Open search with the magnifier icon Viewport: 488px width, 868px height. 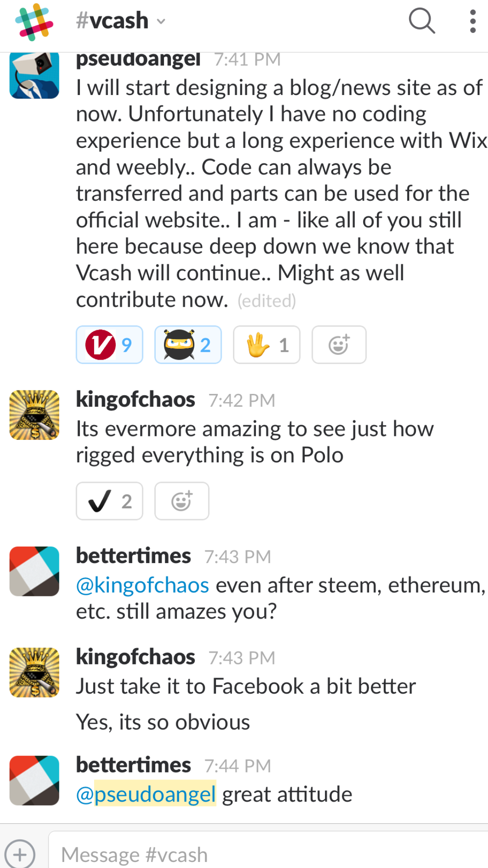click(x=422, y=20)
